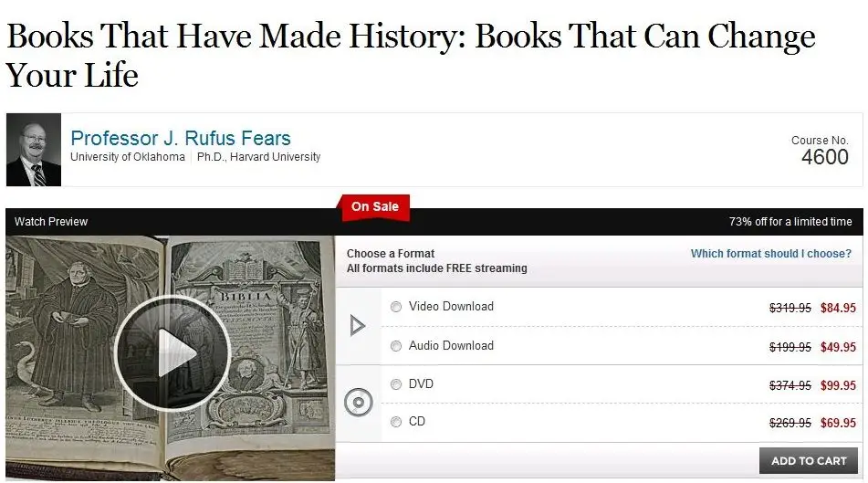868x483 pixels.
Task: Click the course title heading
Action: tap(410, 56)
